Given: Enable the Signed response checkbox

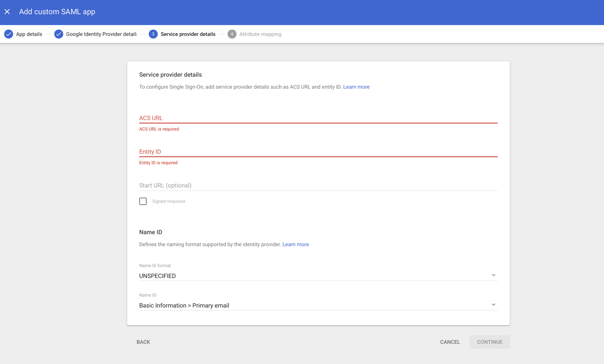Looking at the screenshot, I should pos(143,201).
